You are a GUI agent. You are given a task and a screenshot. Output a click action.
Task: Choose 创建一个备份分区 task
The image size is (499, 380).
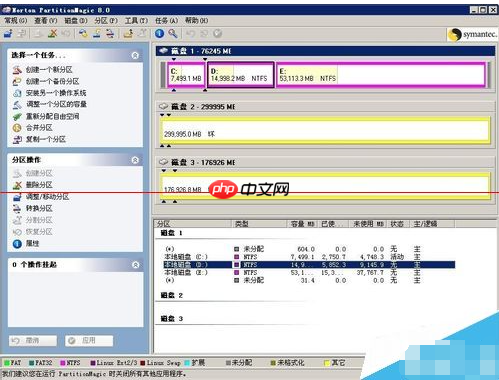[52, 81]
